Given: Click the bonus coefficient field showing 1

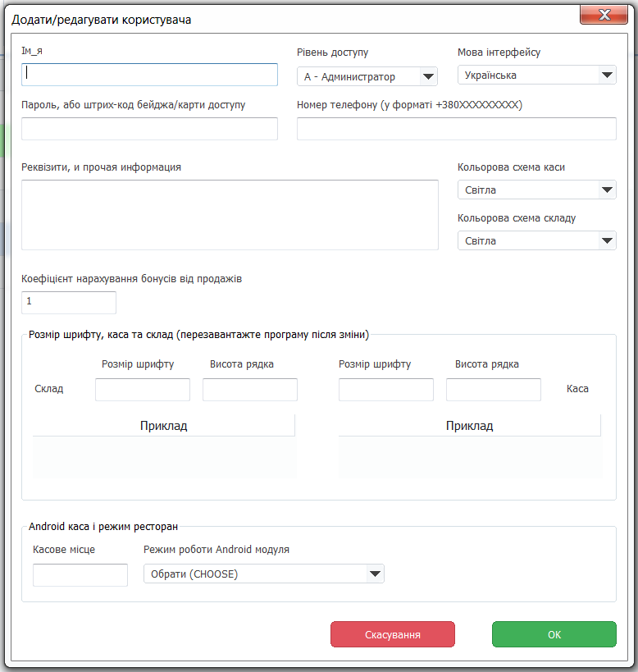Looking at the screenshot, I should [x=69, y=303].
